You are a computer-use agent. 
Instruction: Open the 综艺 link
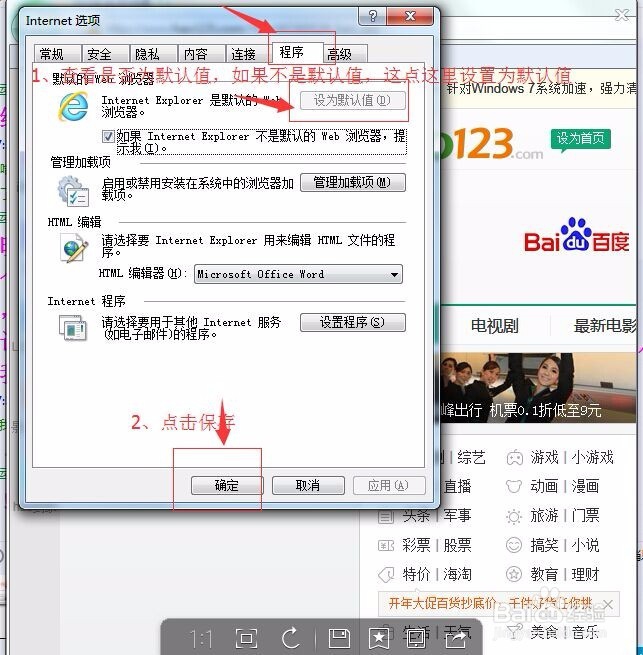point(471,458)
